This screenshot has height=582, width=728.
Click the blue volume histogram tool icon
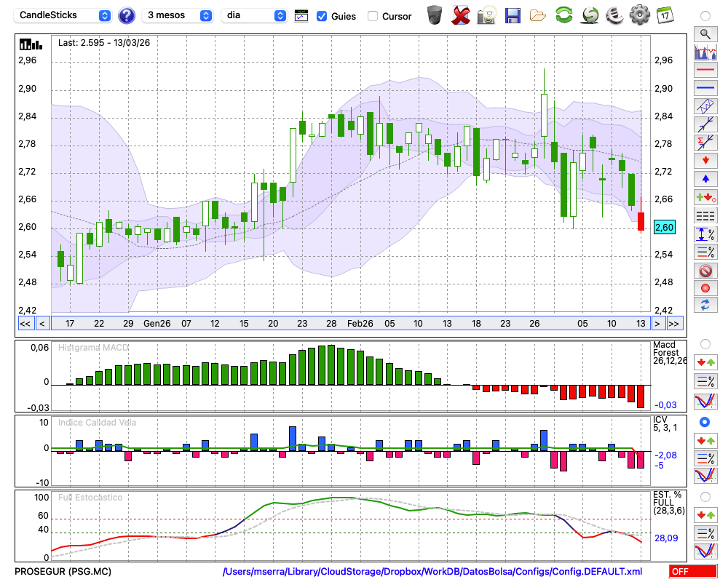(x=705, y=52)
